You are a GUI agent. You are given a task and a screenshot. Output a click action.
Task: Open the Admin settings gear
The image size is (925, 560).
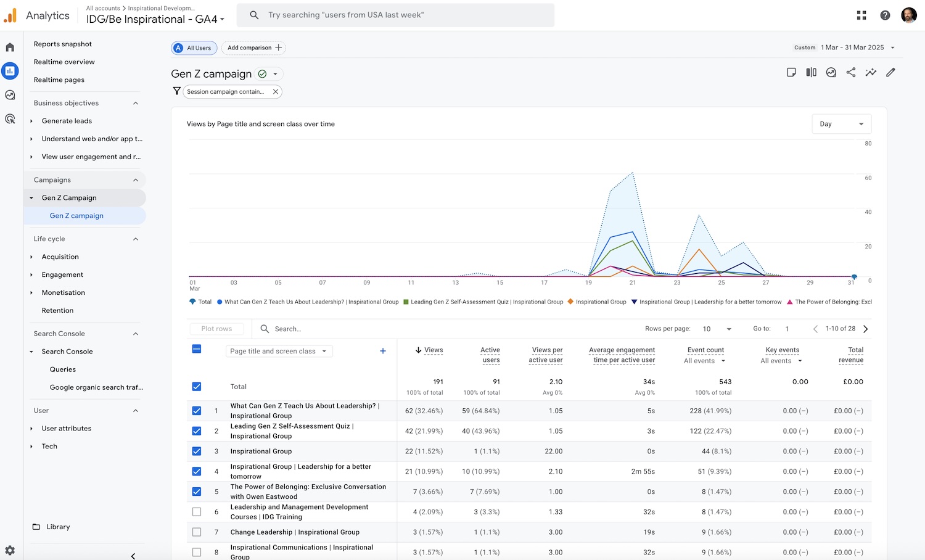tap(10, 550)
